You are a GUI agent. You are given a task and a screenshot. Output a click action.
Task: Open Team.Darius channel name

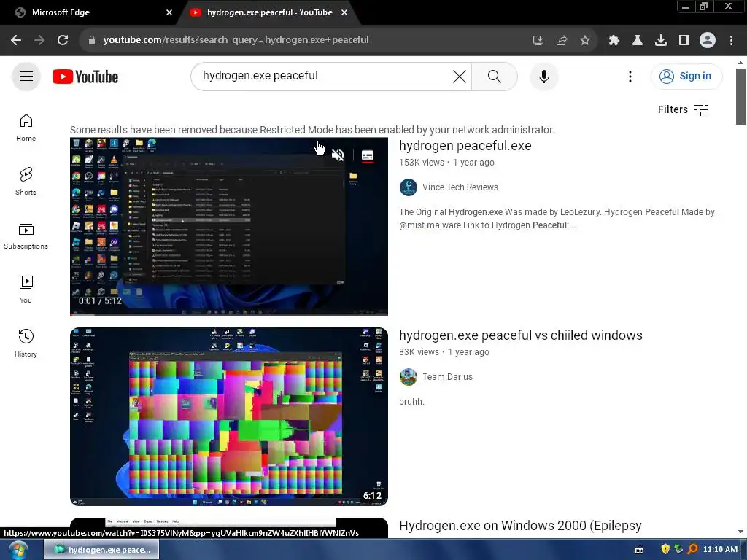[447, 377]
